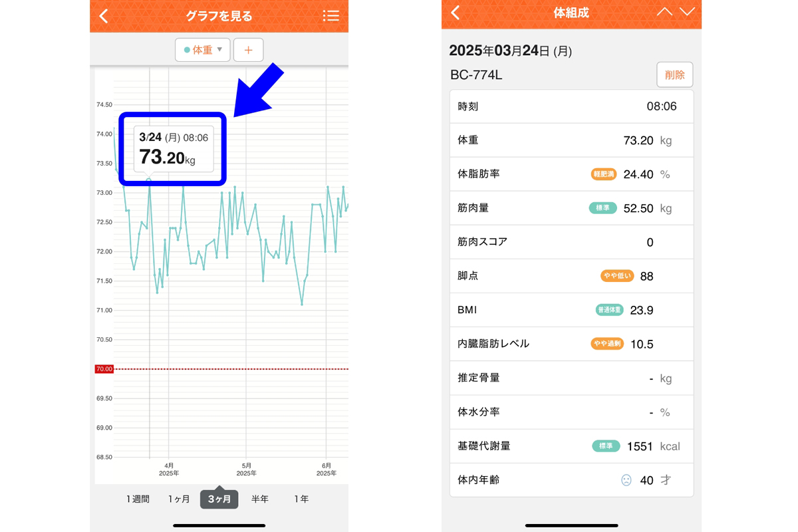Screen dimensions: 798x532
Task: Select the 標準 badge beside 筋肉量
Action: (602, 207)
